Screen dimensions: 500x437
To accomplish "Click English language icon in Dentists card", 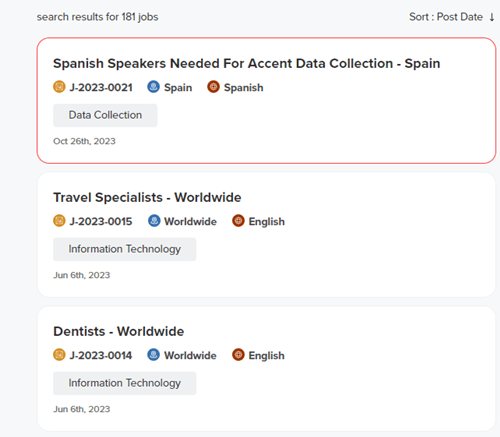I will coord(238,355).
